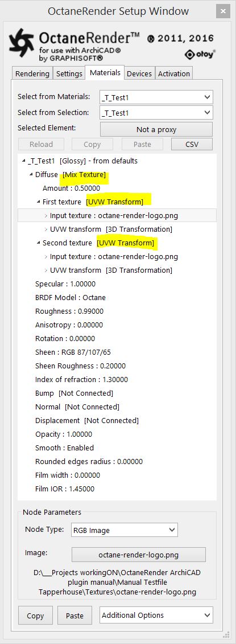Click the image file path text
The image size is (236, 644).
pyautogui.click(x=117, y=582)
